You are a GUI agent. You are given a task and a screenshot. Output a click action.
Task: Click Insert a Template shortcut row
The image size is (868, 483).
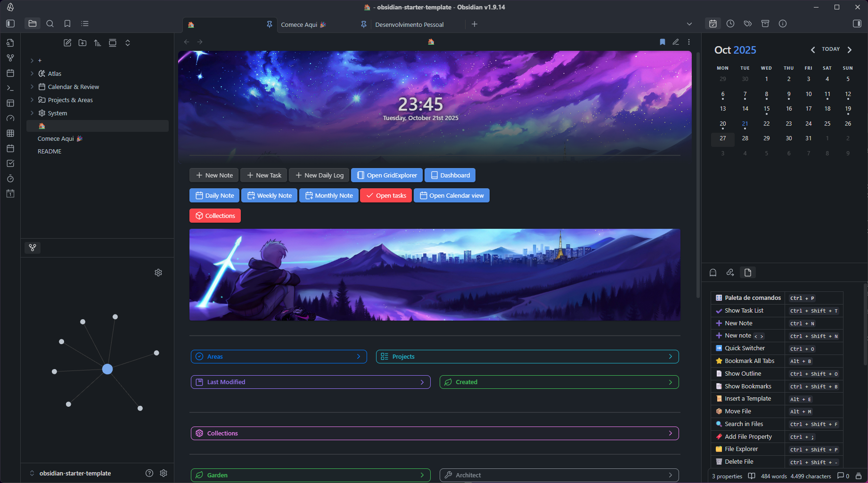coord(777,399)
